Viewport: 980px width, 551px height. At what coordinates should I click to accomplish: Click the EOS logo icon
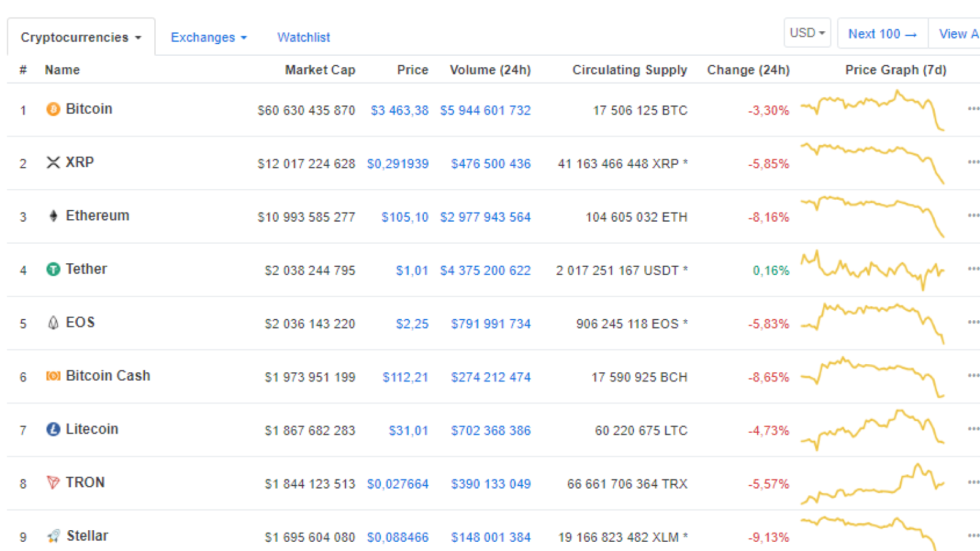[x=53, y=322]
